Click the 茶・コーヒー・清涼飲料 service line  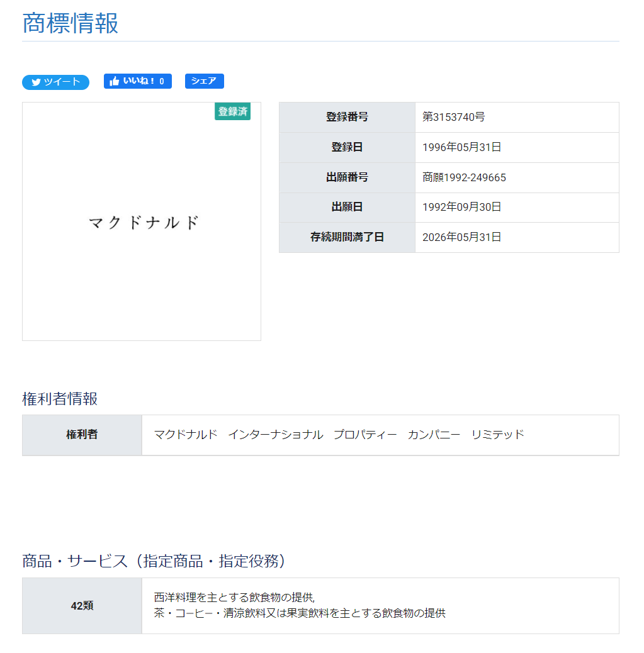(300, 613)
